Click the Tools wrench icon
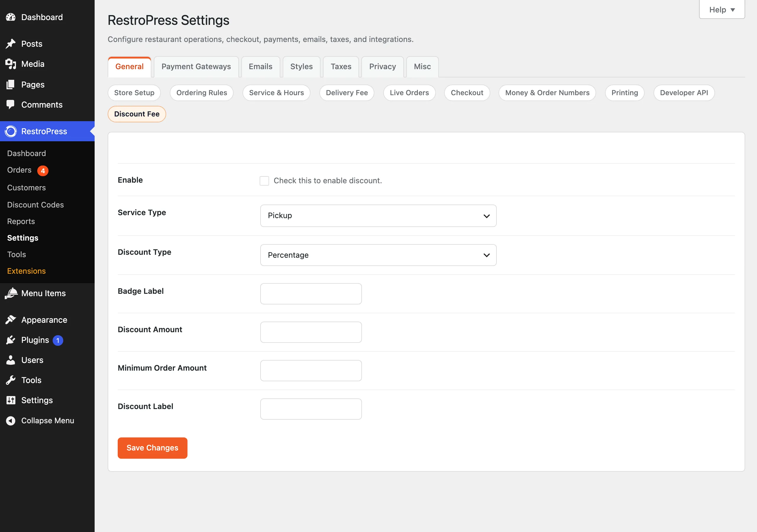The width and height of the screenshot is (757, 532). (11, 380)
